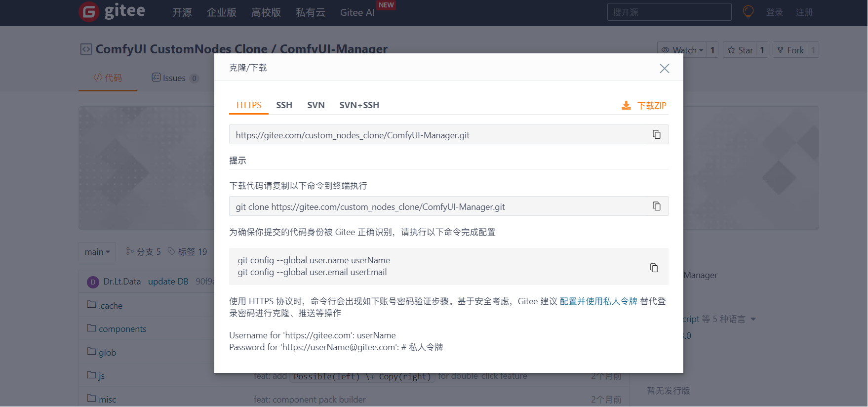Click Dr.Lt.Data avatar icon
868x407 pixels.
point(93,282)
